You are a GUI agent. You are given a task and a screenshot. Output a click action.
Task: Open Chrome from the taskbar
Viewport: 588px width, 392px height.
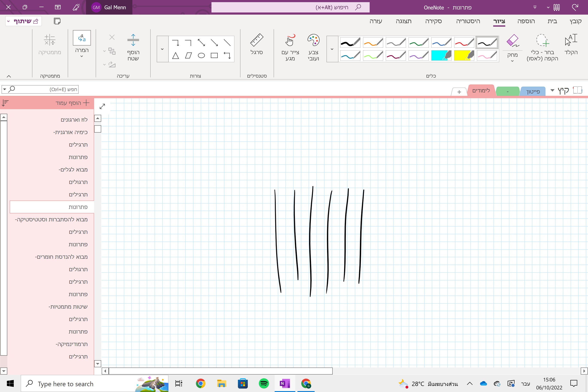tap(201, 383)
